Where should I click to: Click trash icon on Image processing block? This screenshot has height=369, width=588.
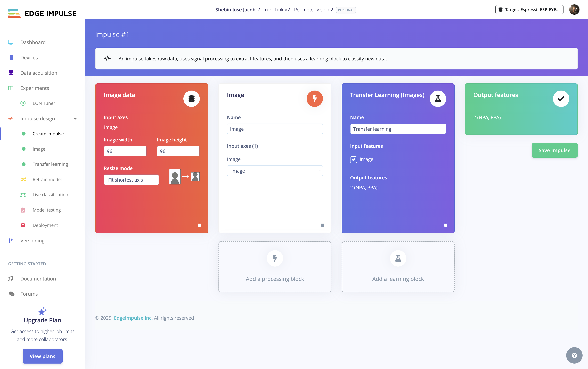tap(322, 224)
